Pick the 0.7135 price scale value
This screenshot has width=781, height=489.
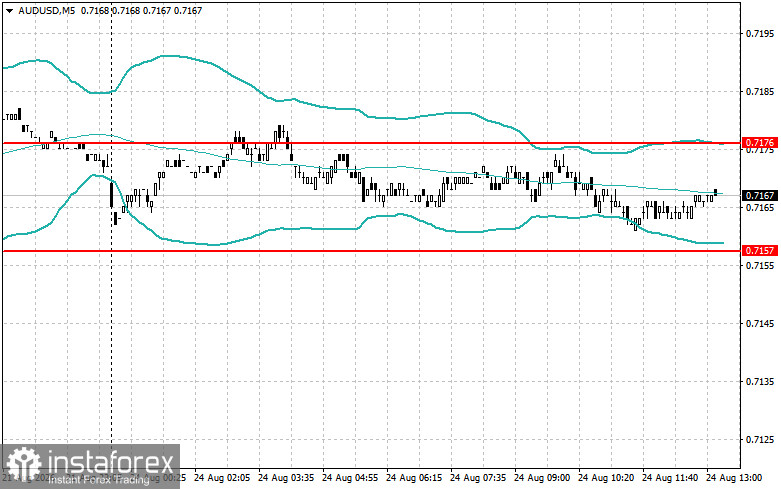(x=760, y=381)
